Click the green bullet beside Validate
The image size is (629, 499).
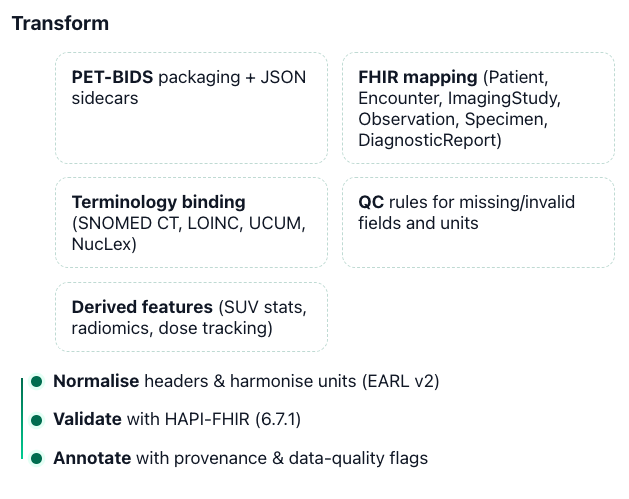point(36,419)
